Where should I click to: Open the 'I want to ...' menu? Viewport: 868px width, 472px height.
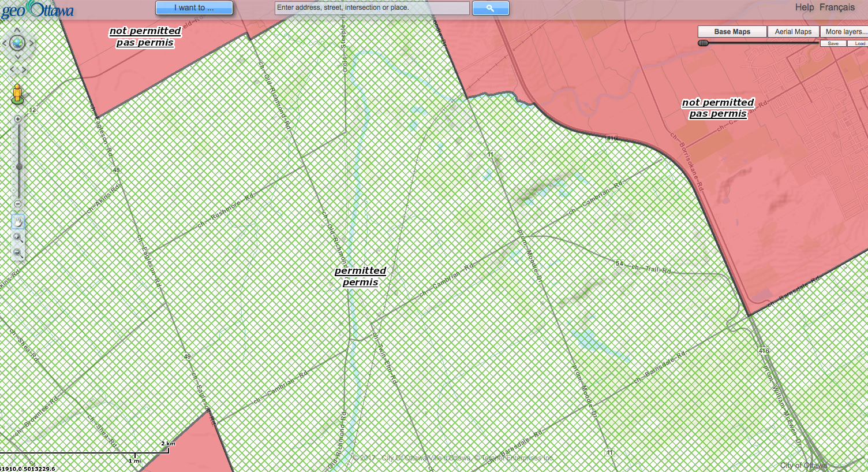coord(194,8)
